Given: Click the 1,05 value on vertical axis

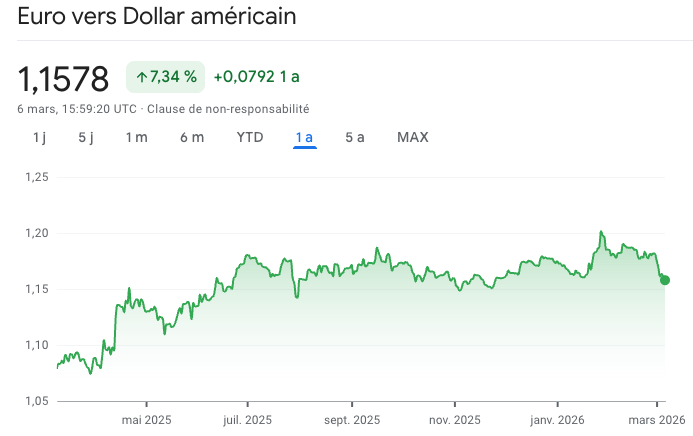Looking at the screenshot, I should pyautogui.click(x=36, y=401).
